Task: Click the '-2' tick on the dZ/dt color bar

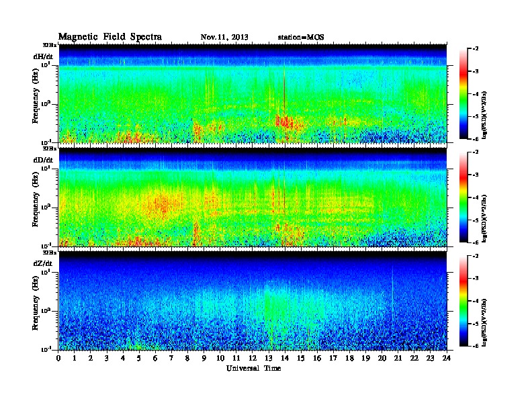Action: click(x=476, y=256)
